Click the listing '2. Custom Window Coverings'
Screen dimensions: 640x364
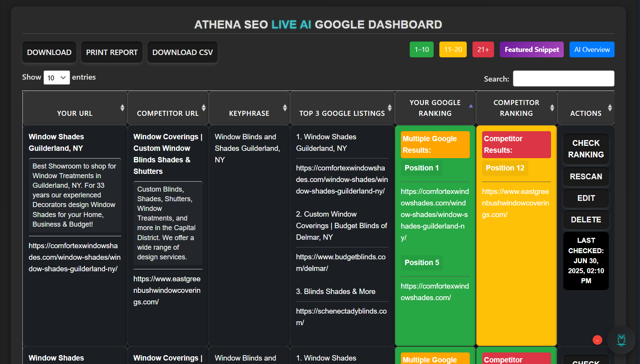(x=342, y=226)
